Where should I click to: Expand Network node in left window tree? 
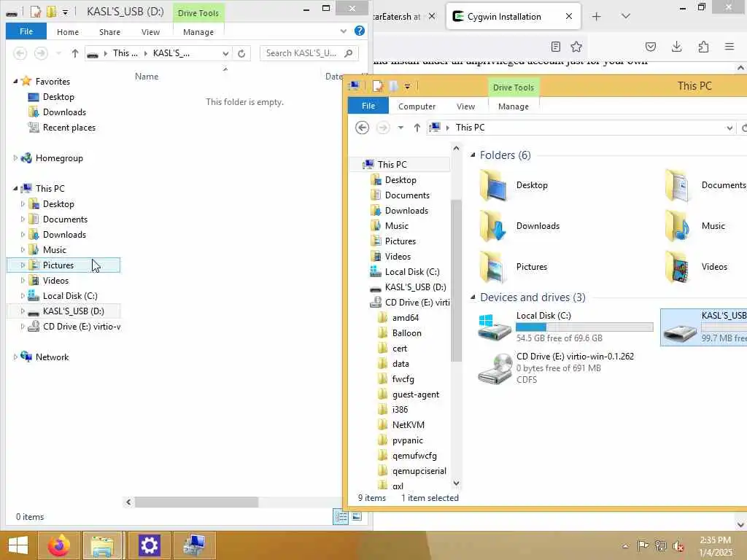pyautogui.click(x=15, y=357)
